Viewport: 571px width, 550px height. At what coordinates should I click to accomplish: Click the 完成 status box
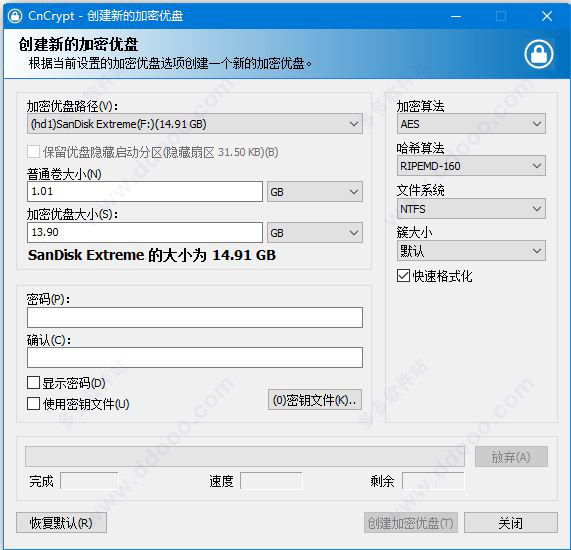click(89, 481)
